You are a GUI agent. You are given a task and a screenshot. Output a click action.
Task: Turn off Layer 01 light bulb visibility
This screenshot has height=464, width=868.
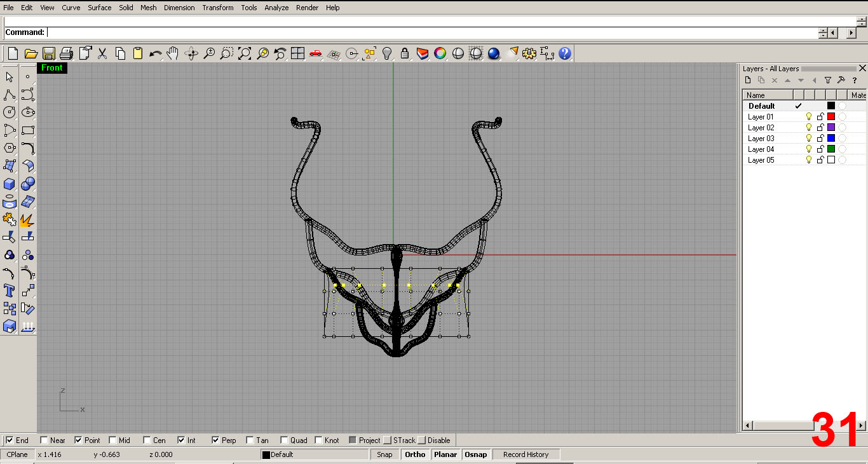[x=809, y=117]
